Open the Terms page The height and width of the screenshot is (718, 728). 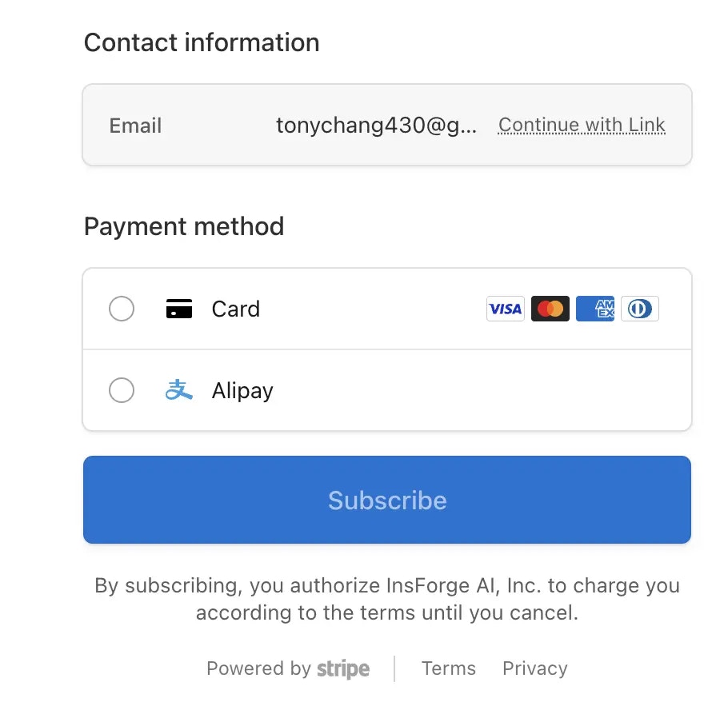coord(448,668)
